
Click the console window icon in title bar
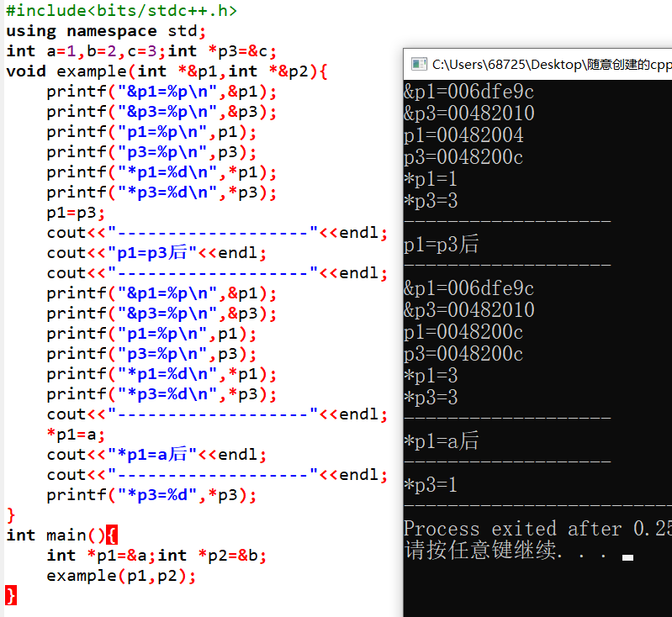pyautogui.click(x=419, y=64)
